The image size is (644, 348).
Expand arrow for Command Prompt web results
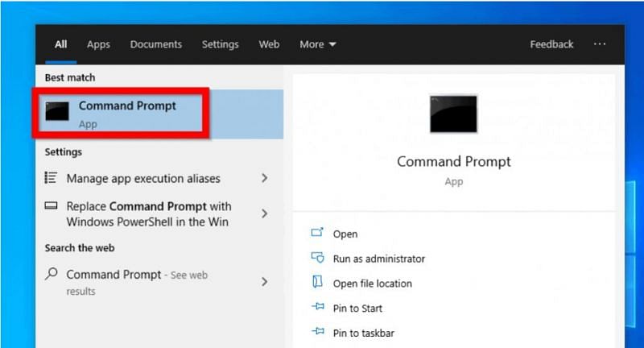(265, 281)
